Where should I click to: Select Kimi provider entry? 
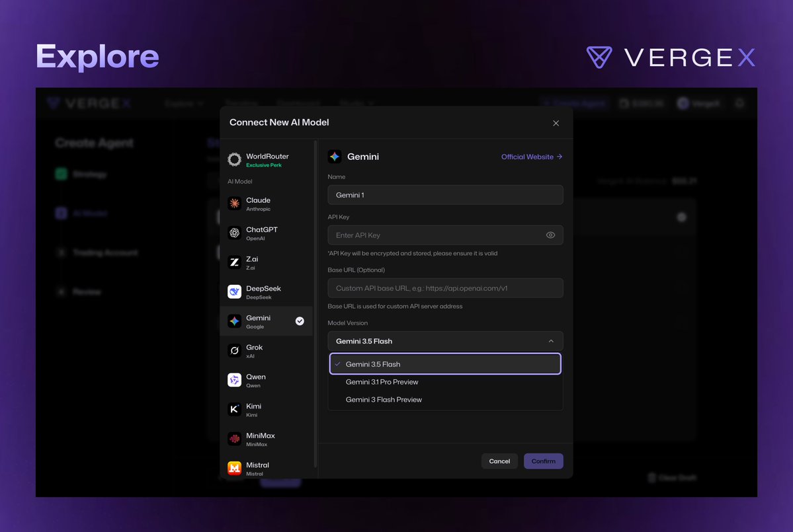(267, 409)
